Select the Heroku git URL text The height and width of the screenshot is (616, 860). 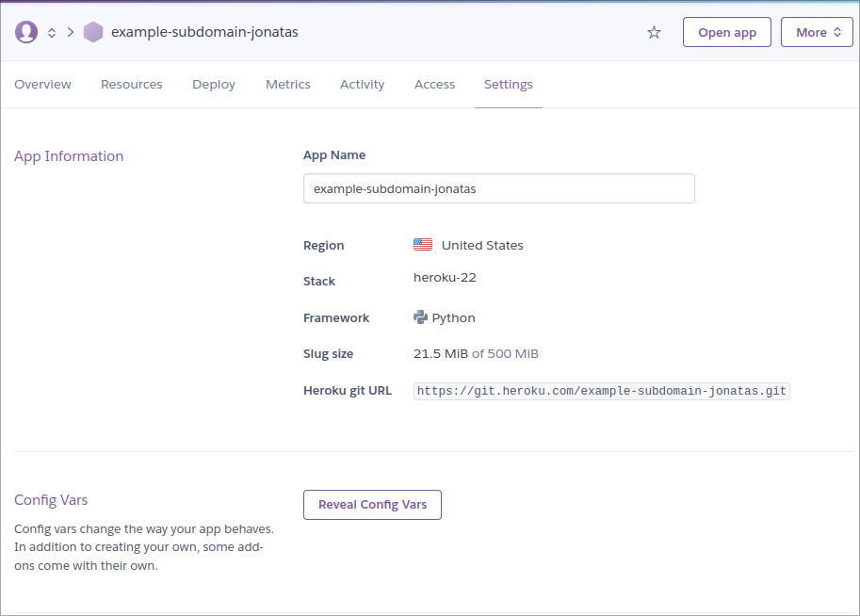(x=602, y=391)
